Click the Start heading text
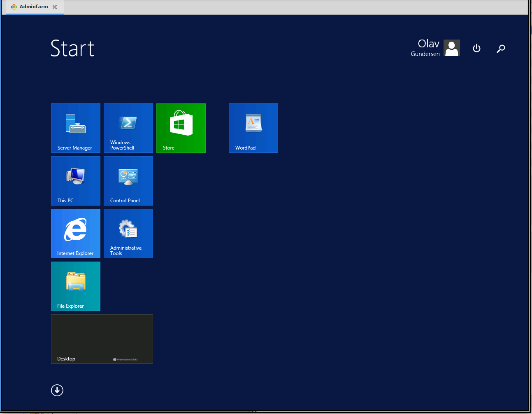The height and width of the screenshot is (414, 532). [72, 49]
